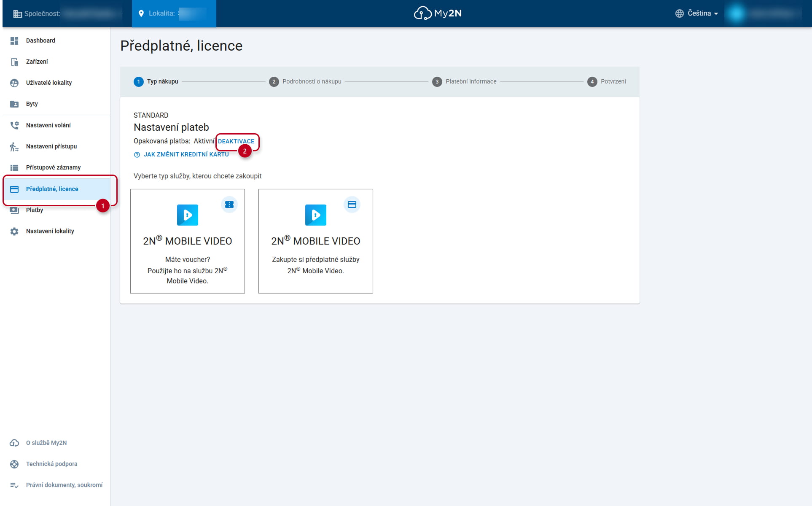
Task: Click step 1 Typ nákupu
Action: 156,81
